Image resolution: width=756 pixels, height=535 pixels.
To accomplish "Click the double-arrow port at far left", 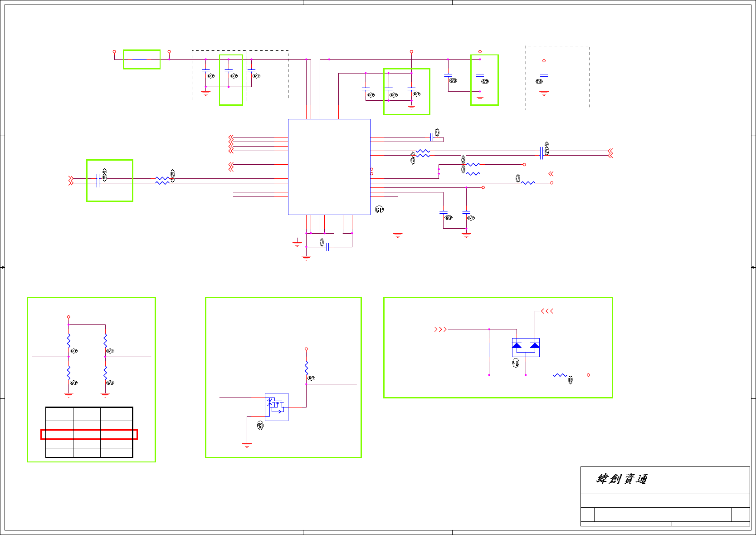I will (71, 180).
